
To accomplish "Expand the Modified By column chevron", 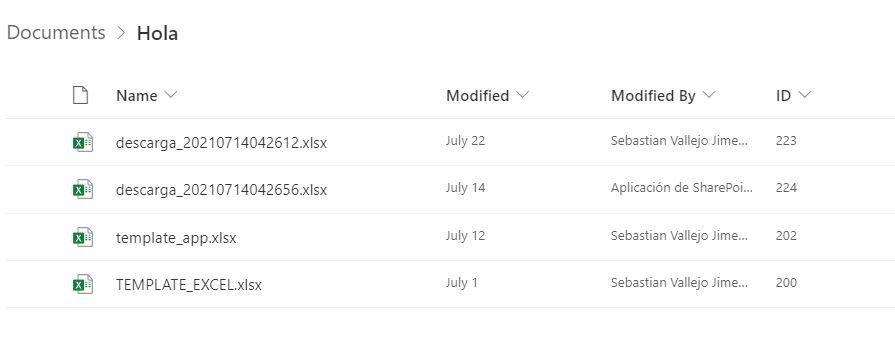I will point(708,95).
